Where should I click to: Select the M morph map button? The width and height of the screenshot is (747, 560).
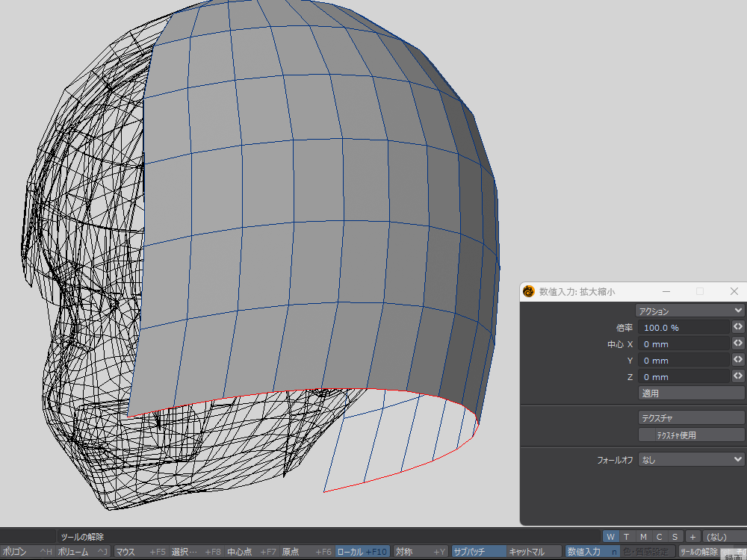[643, 536]
